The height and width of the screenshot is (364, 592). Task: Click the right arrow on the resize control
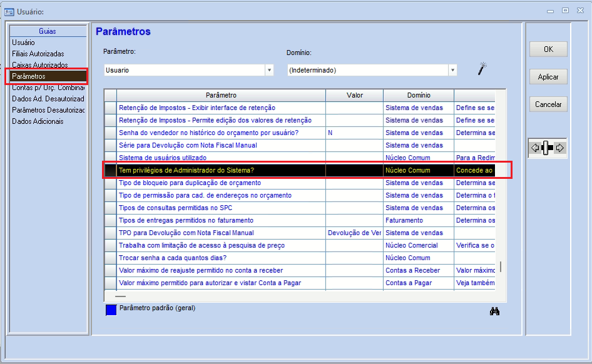tap(559, 148)
